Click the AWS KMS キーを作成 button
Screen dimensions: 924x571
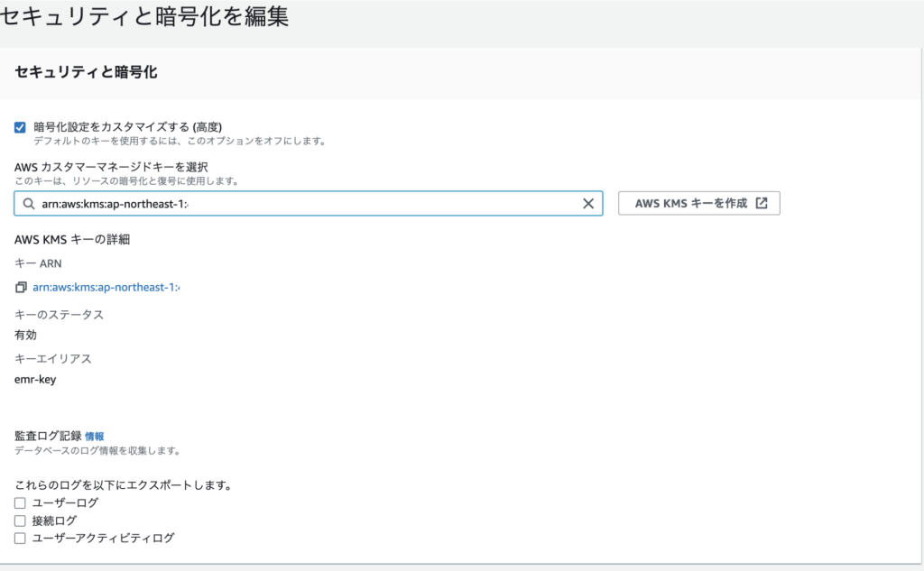(699, 203)
